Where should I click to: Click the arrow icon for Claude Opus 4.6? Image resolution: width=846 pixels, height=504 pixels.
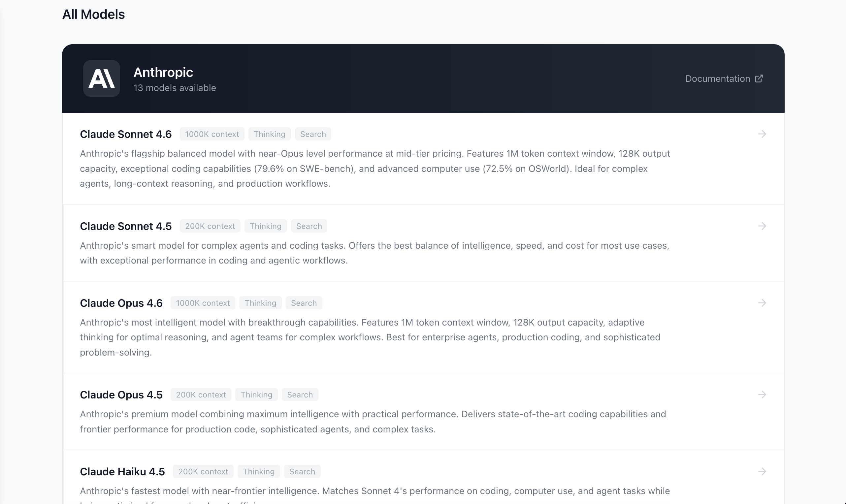(762, 303)
